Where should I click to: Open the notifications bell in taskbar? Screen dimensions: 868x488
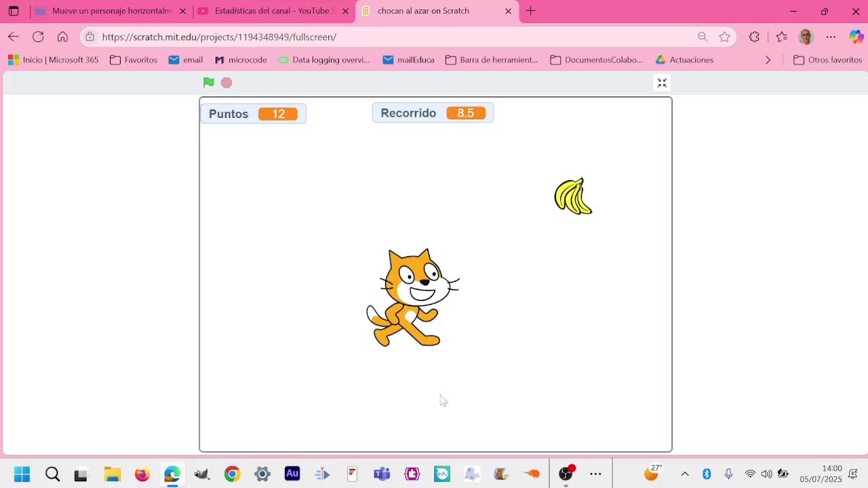click(853, 474)
